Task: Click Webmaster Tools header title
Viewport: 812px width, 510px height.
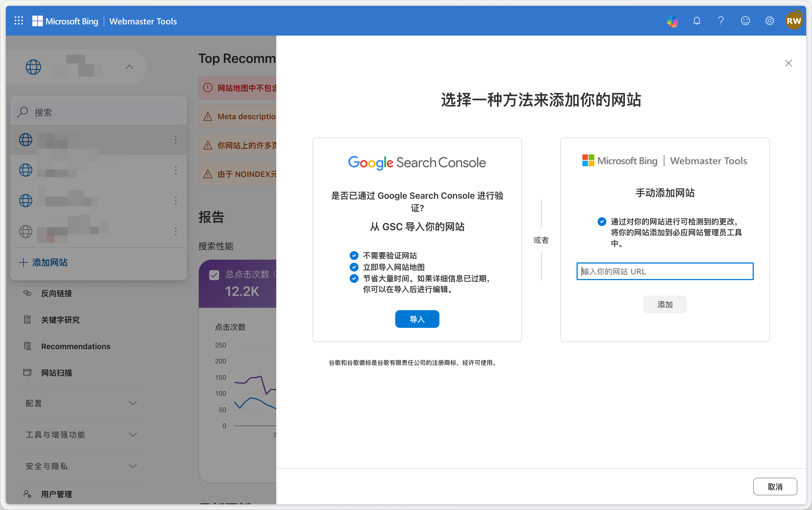Action: click(143, 21)
